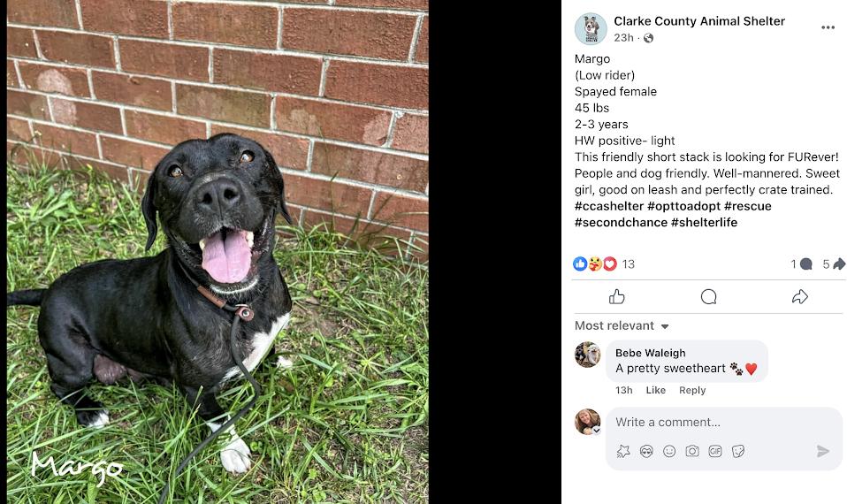847x504 pixels.
Task: Insert an avatar sticker in comment
Action: point(623,451)
